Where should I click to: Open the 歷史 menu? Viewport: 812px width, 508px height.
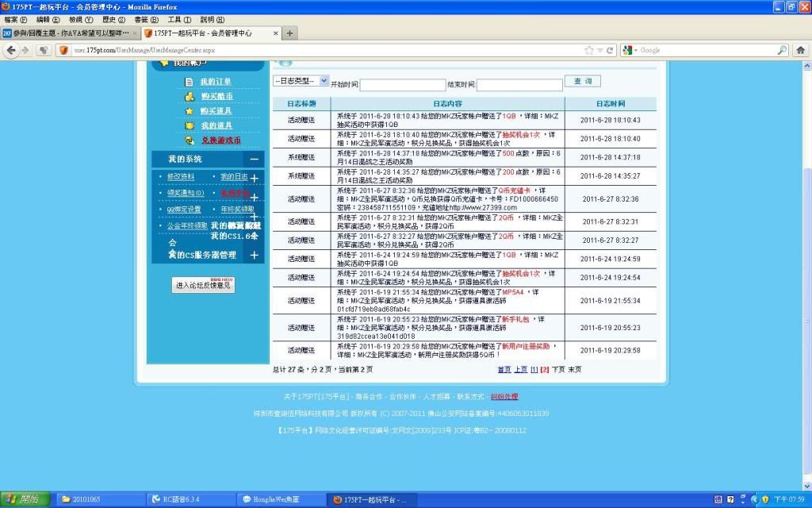pyautogui.click(x=113, y=20)
